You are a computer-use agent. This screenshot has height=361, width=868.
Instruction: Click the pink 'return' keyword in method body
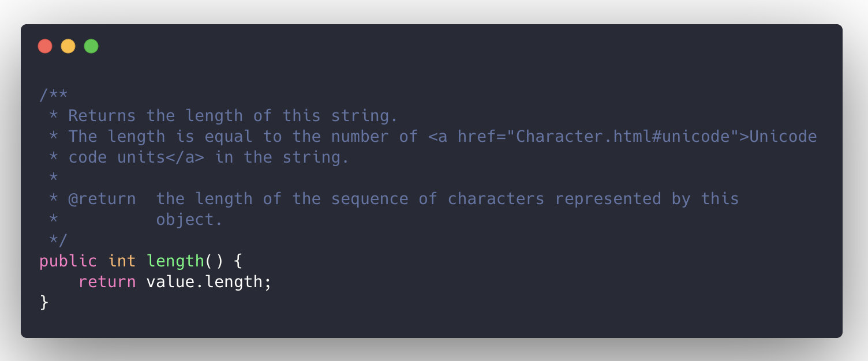tap(107, 282)
